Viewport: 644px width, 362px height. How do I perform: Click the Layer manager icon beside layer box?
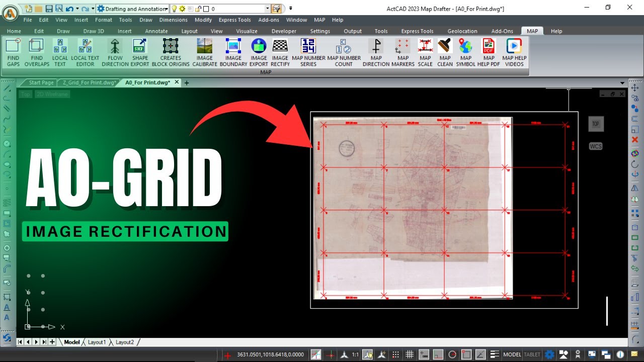pyautogui.click(x=276, y=9)
